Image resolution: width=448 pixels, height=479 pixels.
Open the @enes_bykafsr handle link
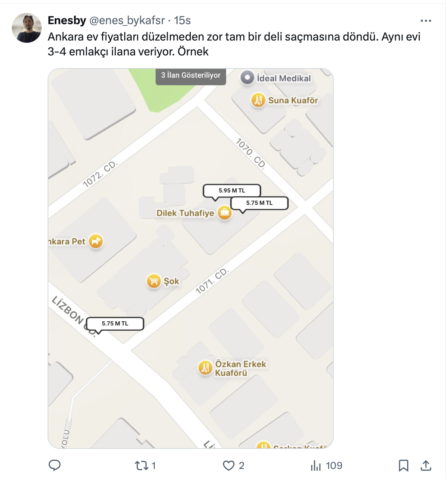pyautogui.click(x=127, y=20)
